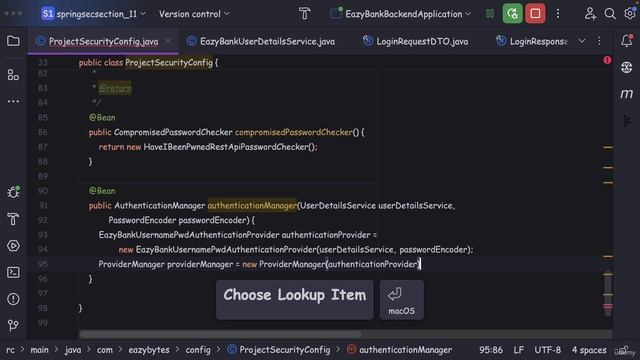
Task: Open more run actions menu
Action: click(x=558, y=14)
